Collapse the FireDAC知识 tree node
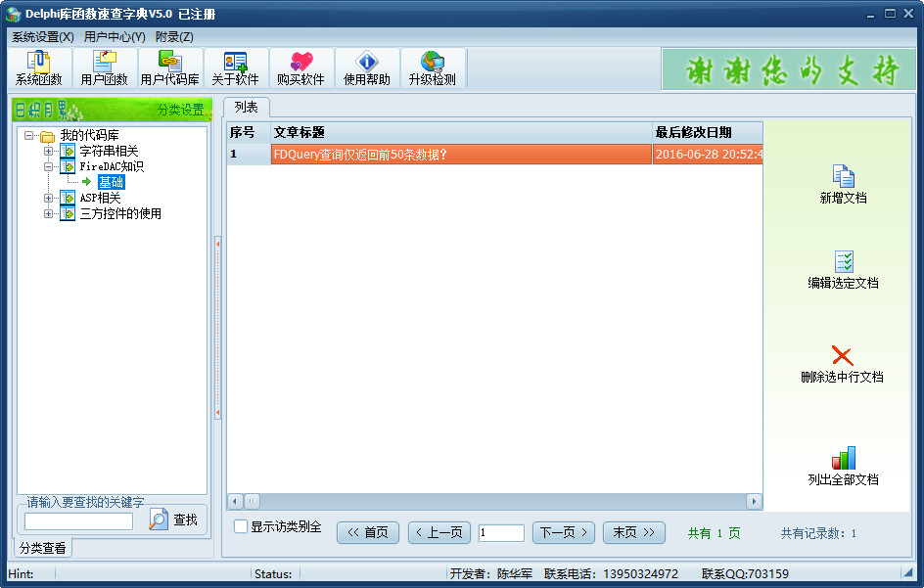924x588 pixels. click(48, 166)
